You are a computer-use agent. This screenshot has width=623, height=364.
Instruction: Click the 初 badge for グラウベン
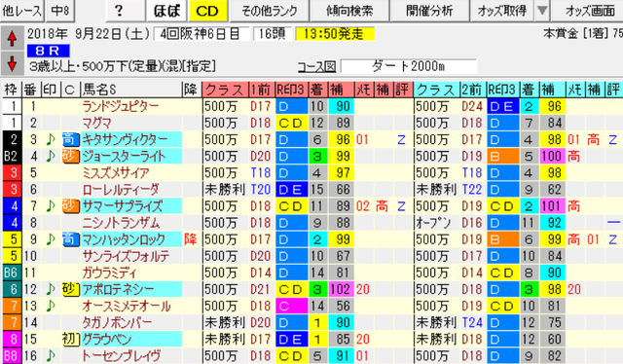click(x=70, y=339)
